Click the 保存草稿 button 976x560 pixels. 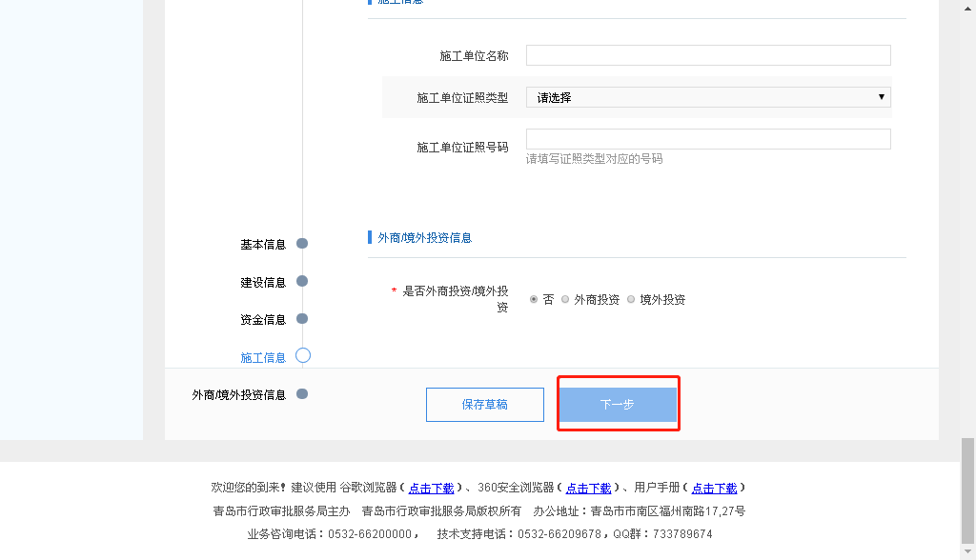pos(484,405)
